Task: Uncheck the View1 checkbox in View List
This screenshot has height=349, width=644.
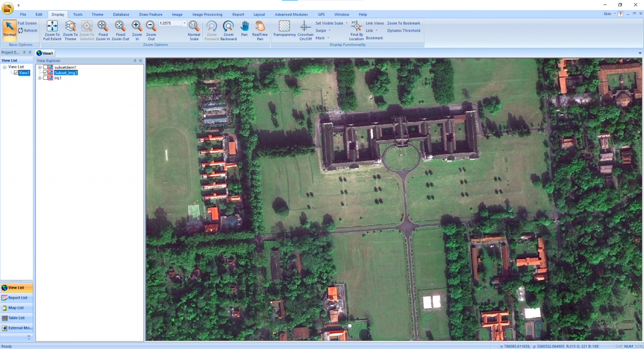Action: (x=16, y=73)
